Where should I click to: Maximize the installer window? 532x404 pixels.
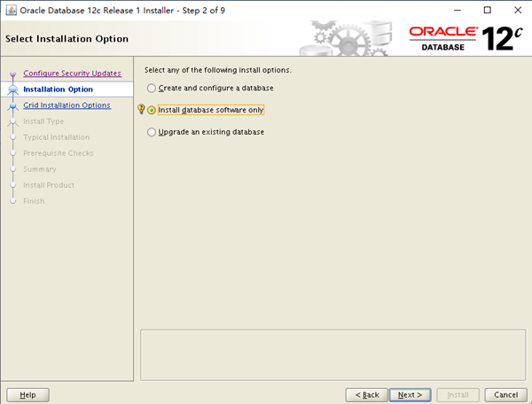click(487, 10)
